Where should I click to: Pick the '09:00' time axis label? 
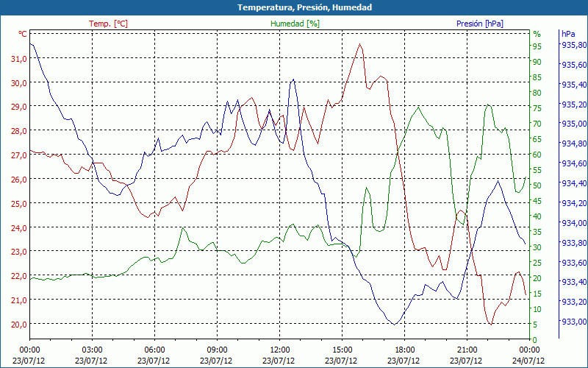(217, 350)
